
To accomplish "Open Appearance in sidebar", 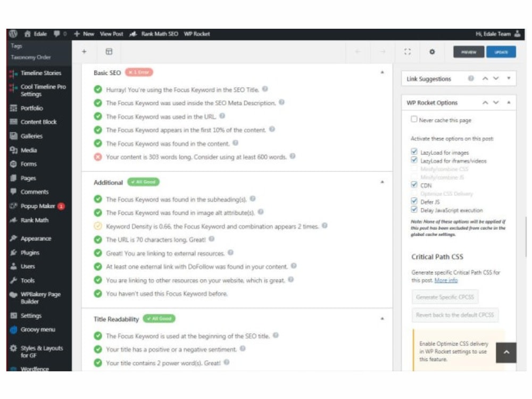I will (x=36, y=238).
